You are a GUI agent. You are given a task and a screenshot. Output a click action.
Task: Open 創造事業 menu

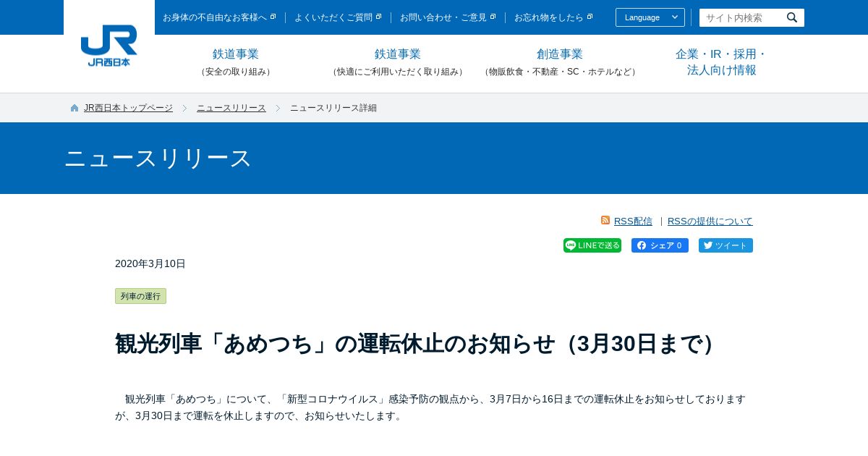click(x=560, y=62)
